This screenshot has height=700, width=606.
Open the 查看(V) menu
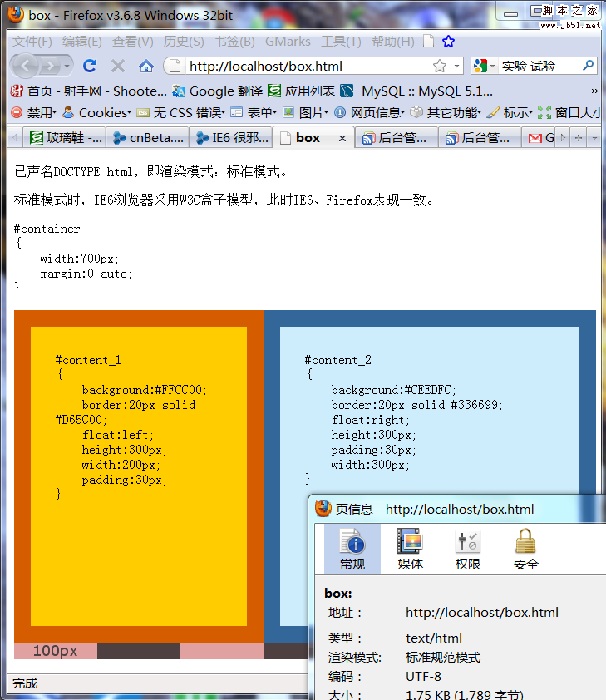[132, 42]
